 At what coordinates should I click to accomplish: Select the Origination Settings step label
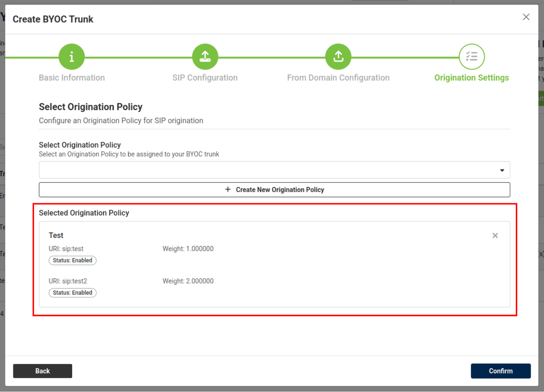pos(471,78)
